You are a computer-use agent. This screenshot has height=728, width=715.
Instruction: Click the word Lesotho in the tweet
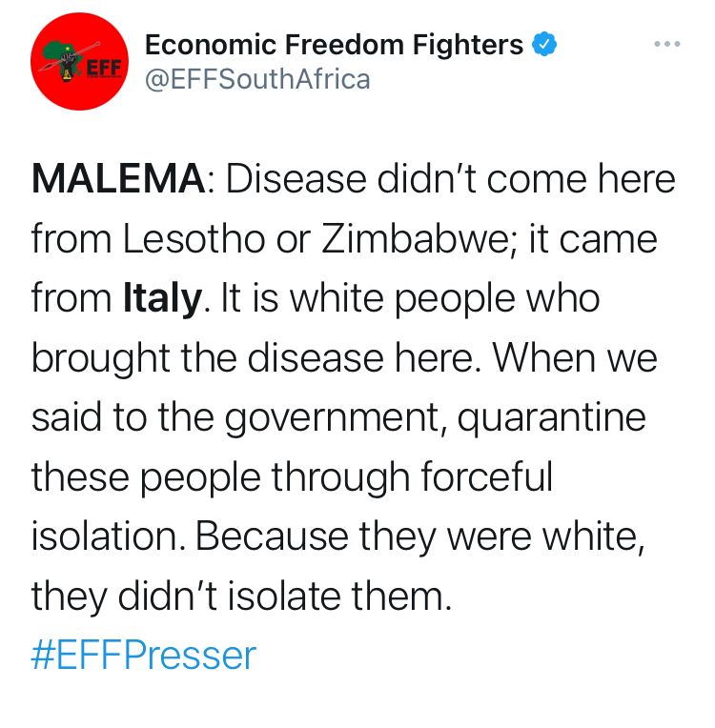(194, 238)
